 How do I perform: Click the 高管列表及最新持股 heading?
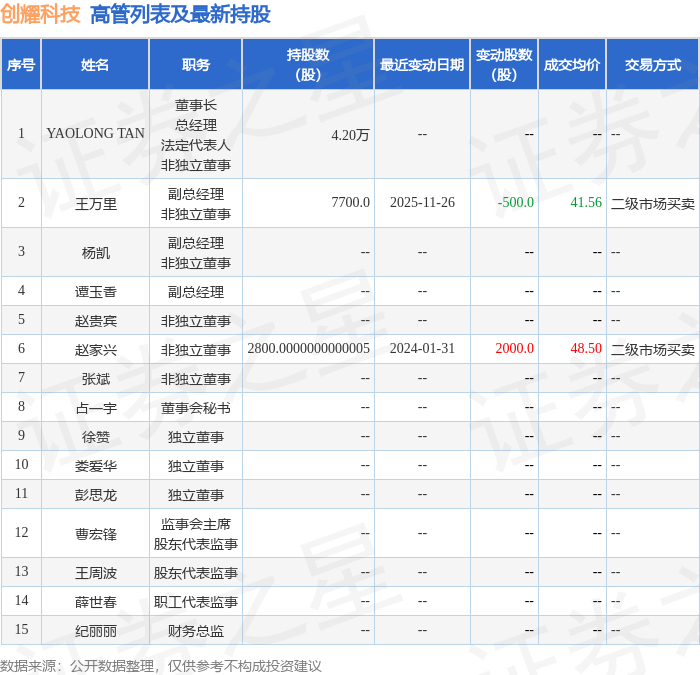180,14
